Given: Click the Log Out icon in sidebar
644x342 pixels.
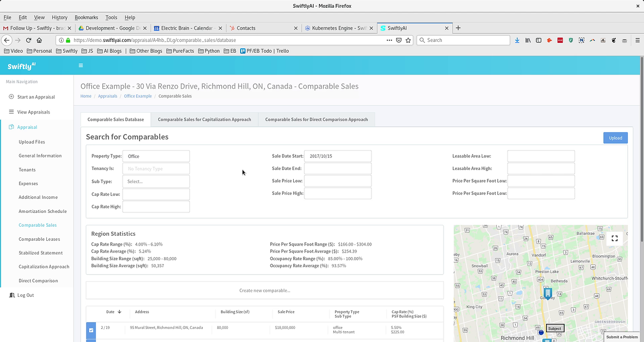Looking at the screenshot, I should tap(11, 295).
